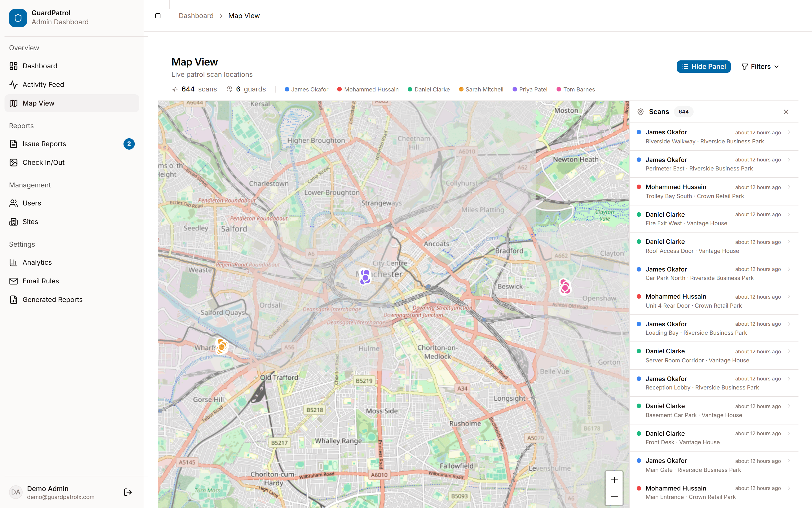Expand the Unit 4 Rear Door scan chevron
Image resolution: width=812 pixels, height=508 pixels.
tap(789, 297)
